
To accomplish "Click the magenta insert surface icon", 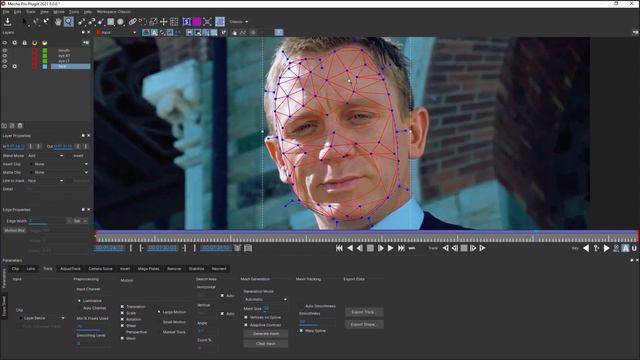I will click(x=197, y=22).
